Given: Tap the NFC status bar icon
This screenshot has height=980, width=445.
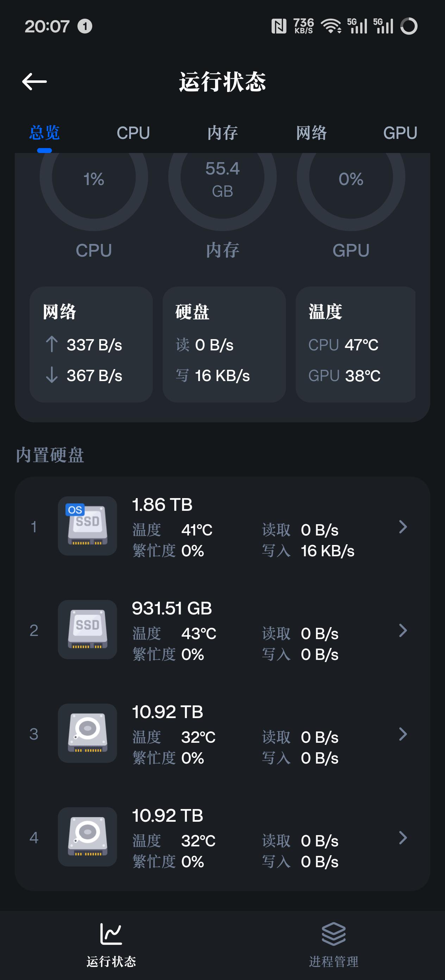Looking at the screenshot, I should point(278,26).
